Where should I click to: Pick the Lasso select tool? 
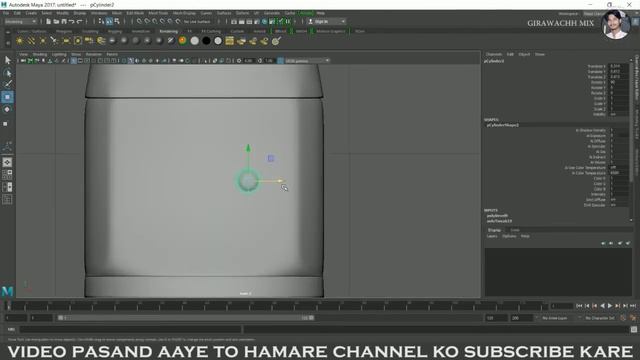(7, 73)
